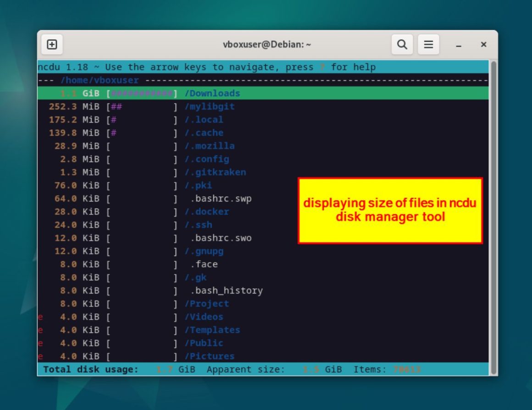Click the /.local directory entry
Screen dimensions: 532x410
click(x=204, y=120)
